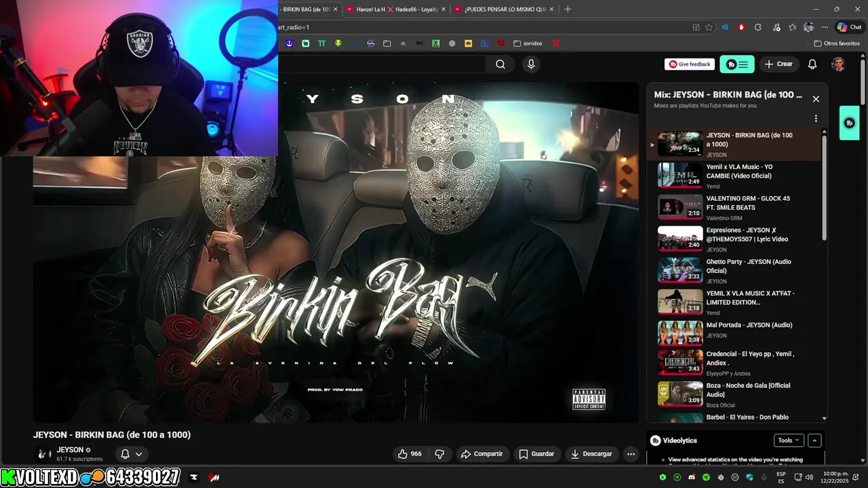Switch to PUEDES PENSAR LO MISMO tab
868x488 pixels.
click(x=505, y=9)
